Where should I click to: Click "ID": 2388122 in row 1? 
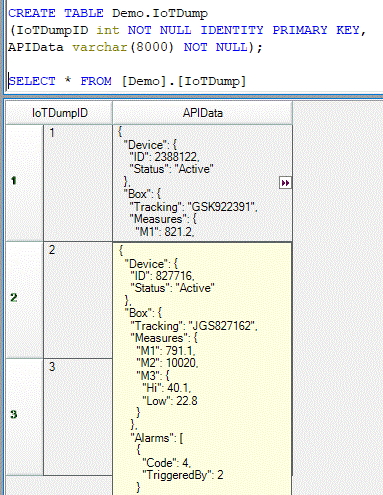pyautogui.click(x=164, y=157)
